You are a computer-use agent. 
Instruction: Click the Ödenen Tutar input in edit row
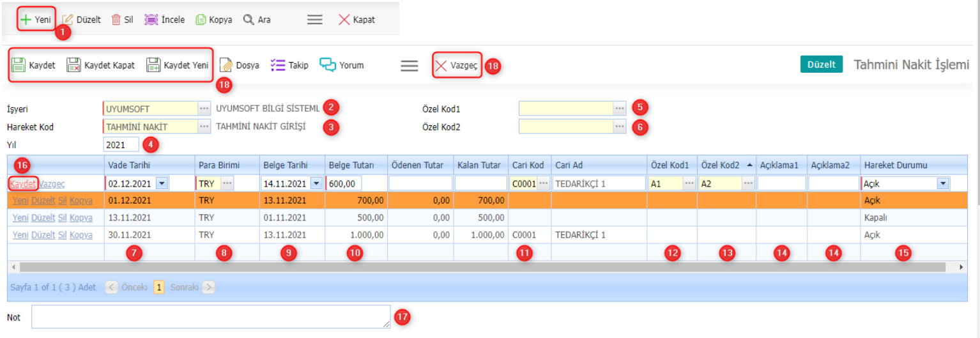tap(420, 183)
